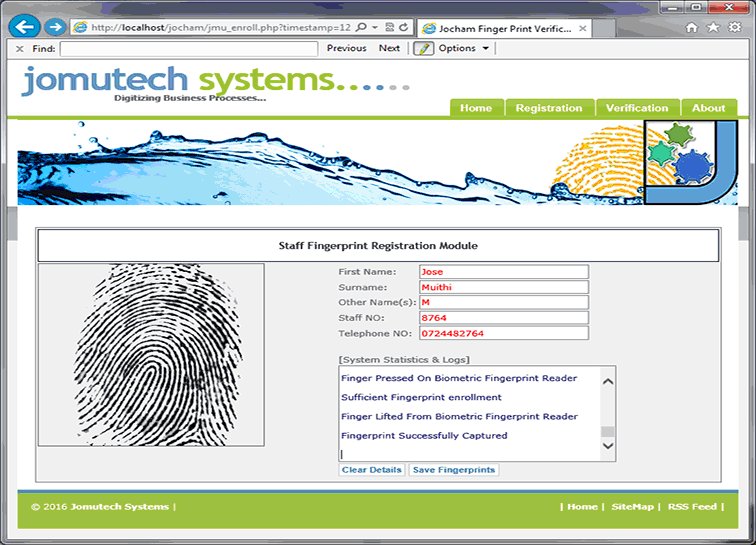Click the footer RSS Feed link
Image resolution: width=756 pixels, height=545 pixels.
[692, 506]
